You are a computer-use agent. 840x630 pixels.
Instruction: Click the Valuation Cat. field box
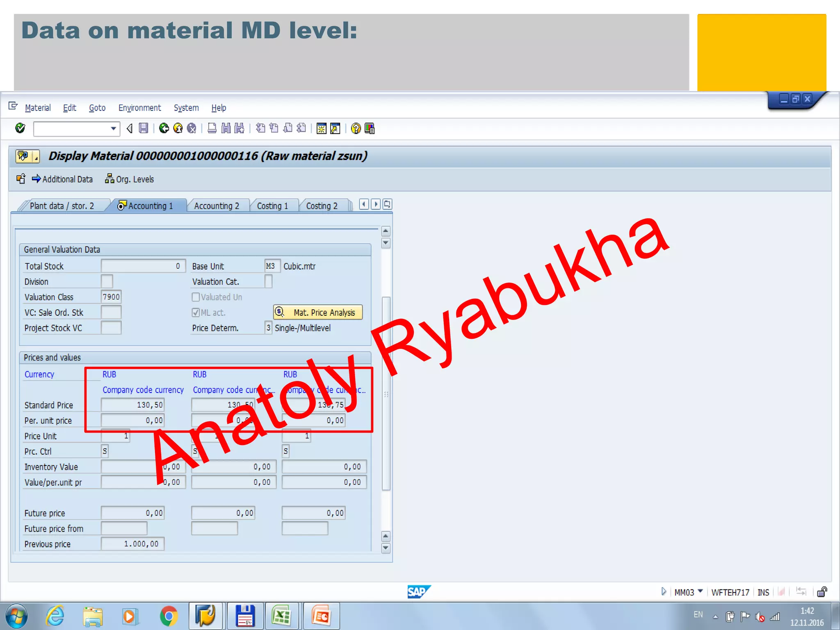point(268,281)
